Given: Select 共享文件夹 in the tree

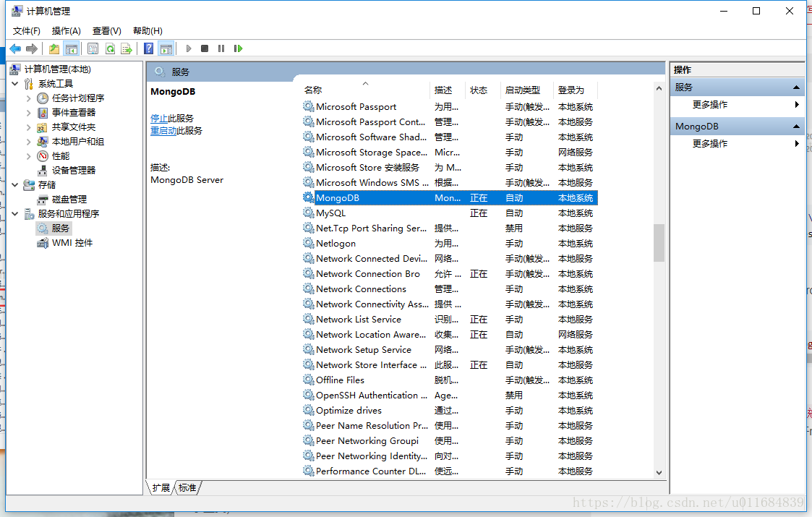Looking at the screenshot, I should [74, 127].
